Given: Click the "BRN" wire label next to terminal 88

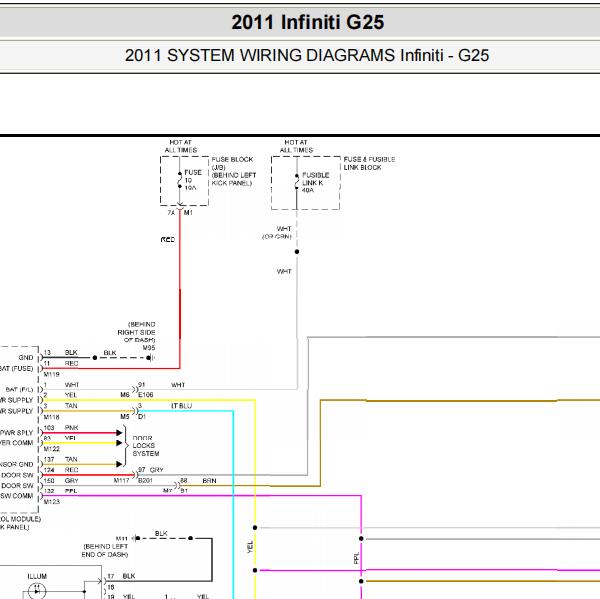Looking at the screenshot, I should (x=209, y=480).
